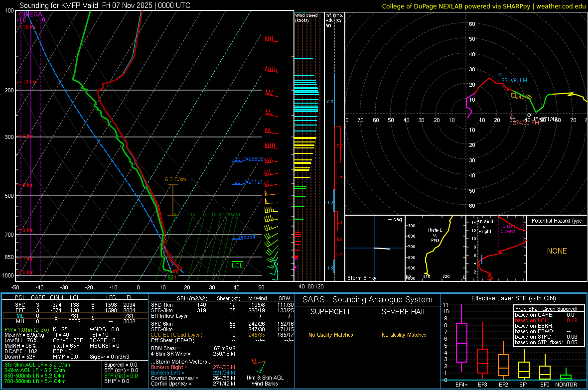Click the 'Classic Supercell' magenta label
588x390 pixels.
[x=509, y=229]
